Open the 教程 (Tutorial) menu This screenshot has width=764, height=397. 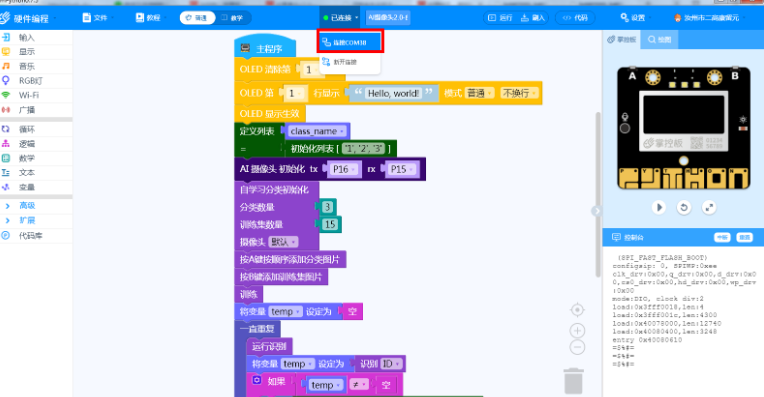pyautogui.click(x=151, y=18)
